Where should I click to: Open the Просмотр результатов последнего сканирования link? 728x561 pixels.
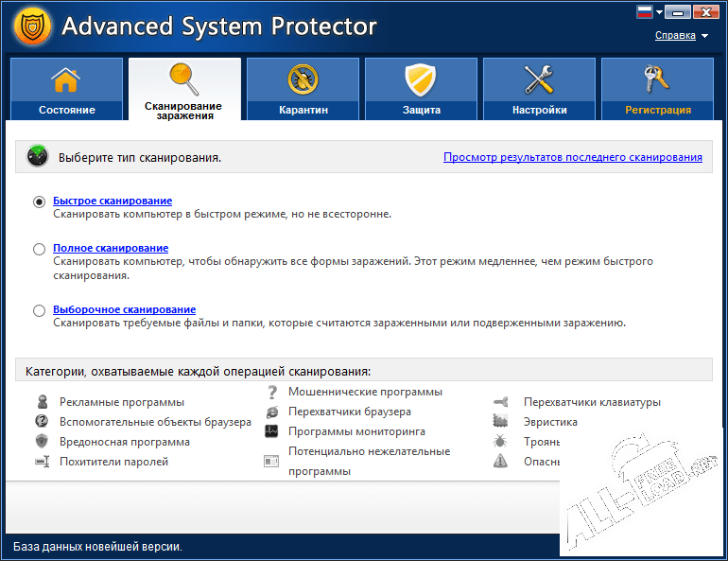click(x=573, y=157)
